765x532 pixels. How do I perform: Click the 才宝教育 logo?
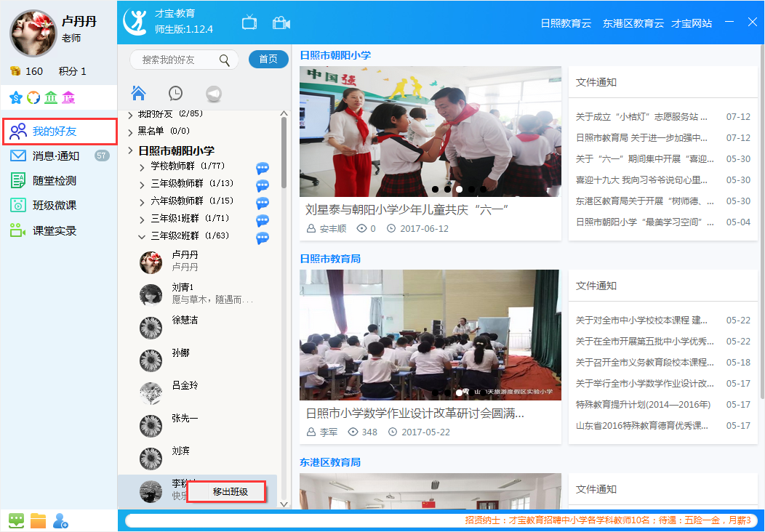(135, 22)
